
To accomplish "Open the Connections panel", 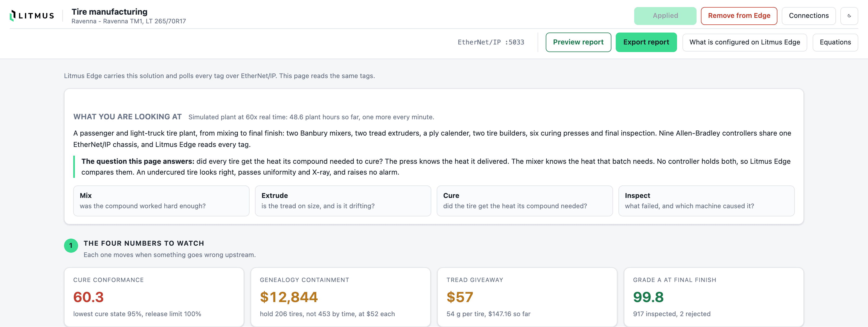I will click(808, 16).
